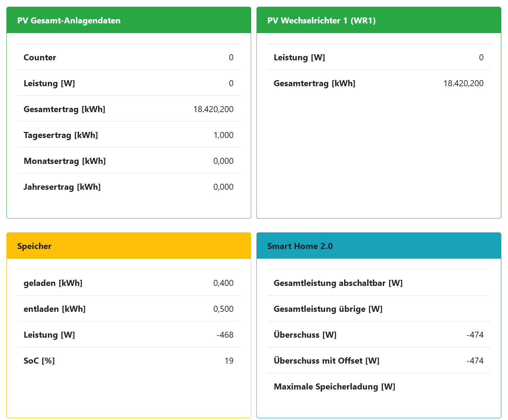Select the Speicher card header
The height and width of the screenshot is (420, 508).
click(34, 246)
